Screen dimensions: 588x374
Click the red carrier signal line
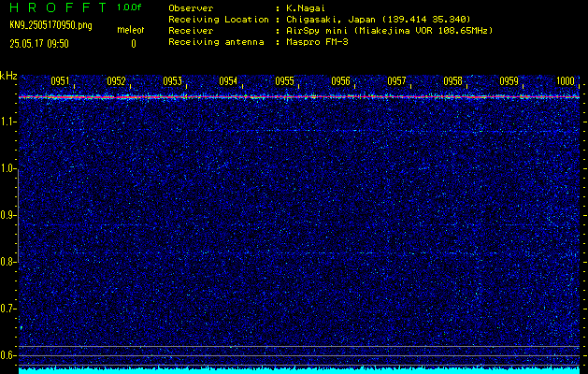pyautogui.click(x=299, y=97)
